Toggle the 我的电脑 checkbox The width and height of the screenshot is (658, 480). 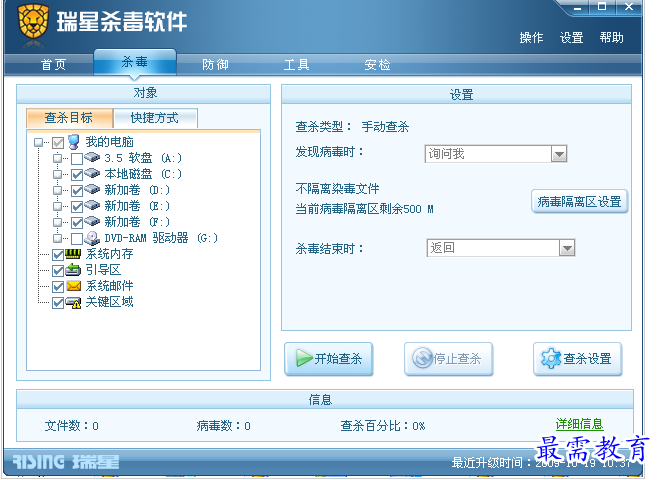point(58,143)
